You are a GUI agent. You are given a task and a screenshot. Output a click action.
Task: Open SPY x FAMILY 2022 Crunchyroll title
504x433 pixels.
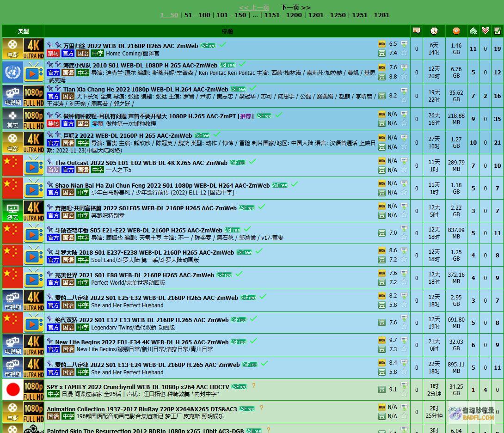pos(138,387)
